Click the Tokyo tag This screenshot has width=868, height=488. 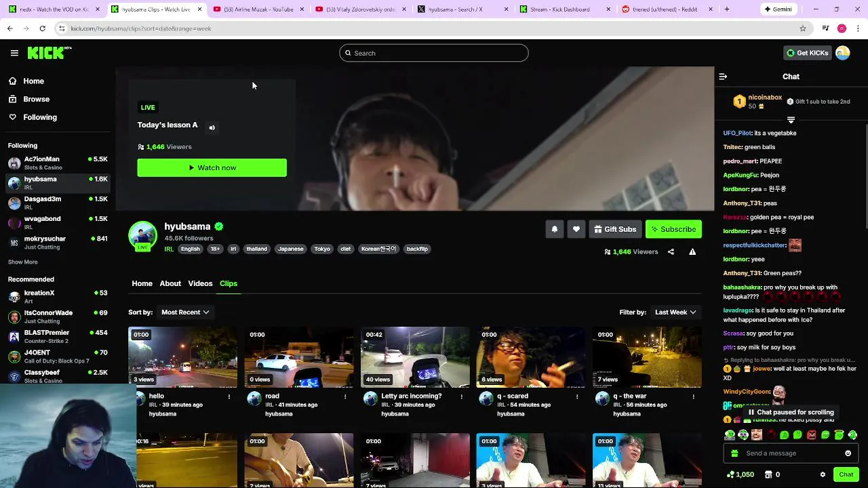pyautogui.click(x=322, y=249)
